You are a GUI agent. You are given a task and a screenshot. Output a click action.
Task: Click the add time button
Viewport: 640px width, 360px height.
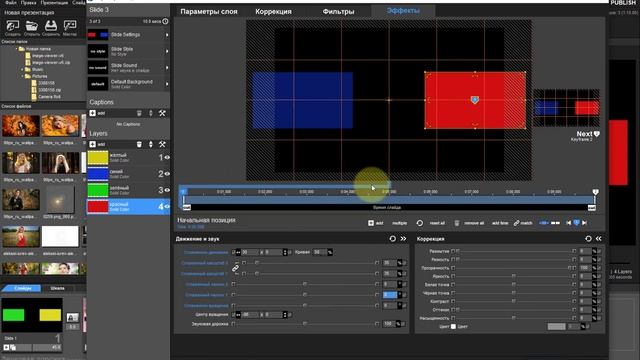[500, 223]
